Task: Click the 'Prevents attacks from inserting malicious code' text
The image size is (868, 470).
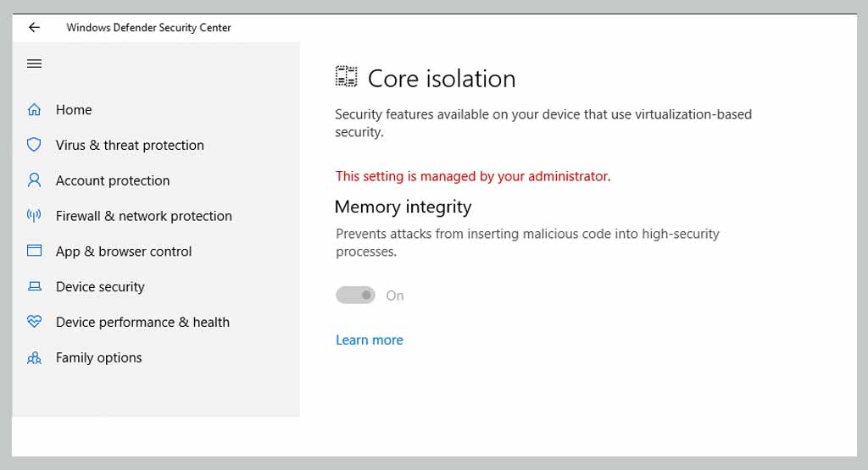Action: click(527, 242)
